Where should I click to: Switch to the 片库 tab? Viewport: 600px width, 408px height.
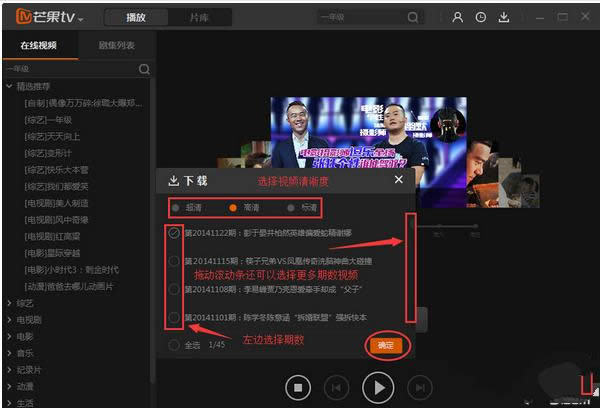[x=200, y=18]
